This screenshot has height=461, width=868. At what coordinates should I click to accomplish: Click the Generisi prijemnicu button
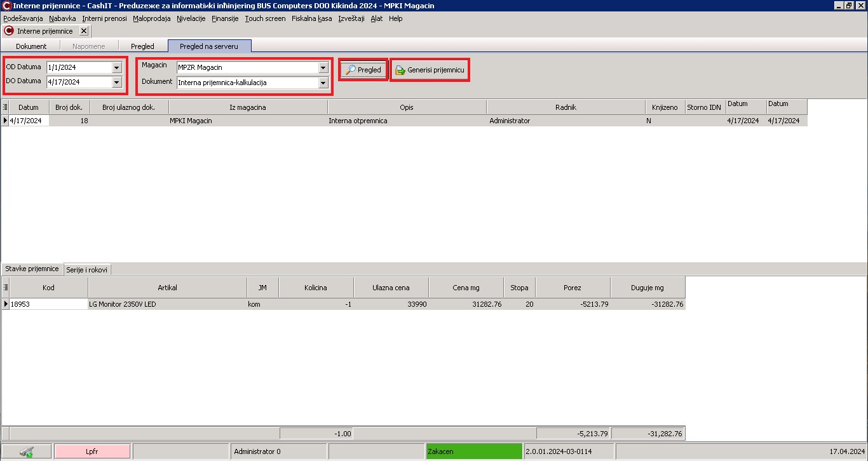tap(430, 70)
